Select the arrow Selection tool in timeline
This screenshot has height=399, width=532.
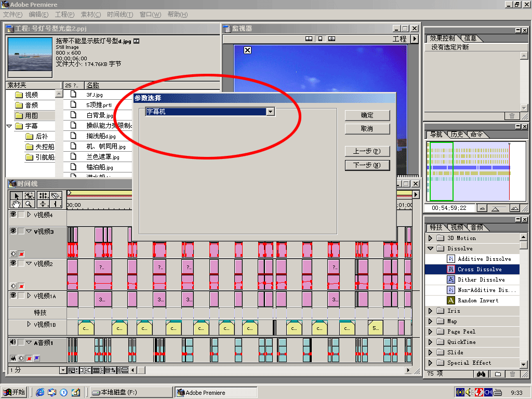(x=16, y=196)
